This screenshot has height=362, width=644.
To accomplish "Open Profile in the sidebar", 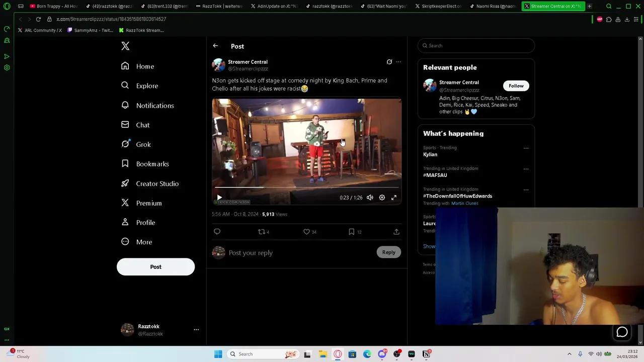I will [138, 223].
